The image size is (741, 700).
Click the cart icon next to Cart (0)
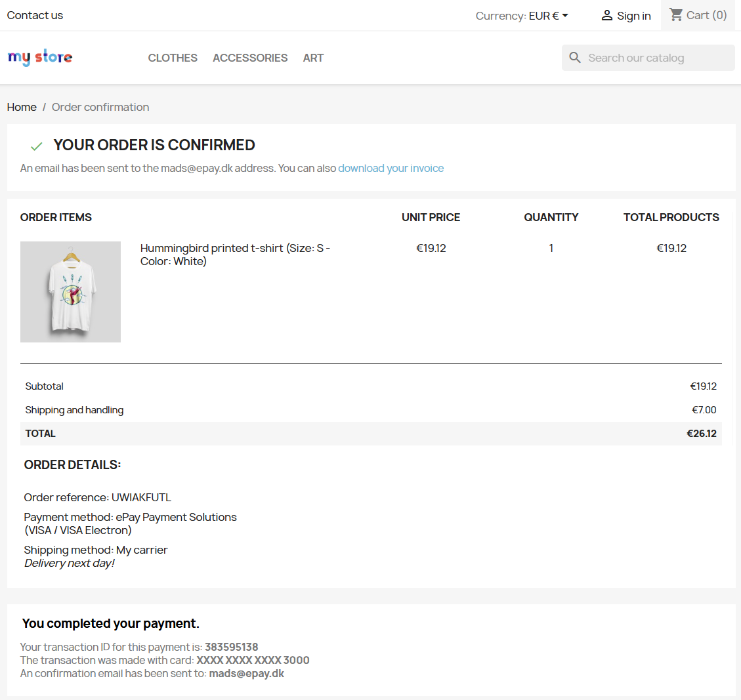pos(676,15)
